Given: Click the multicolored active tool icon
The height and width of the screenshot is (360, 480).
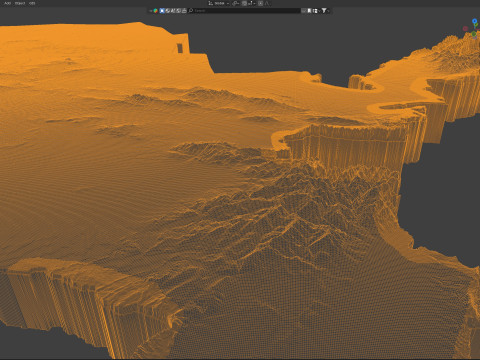Looking at the screenshot, I should pos(155,11).
